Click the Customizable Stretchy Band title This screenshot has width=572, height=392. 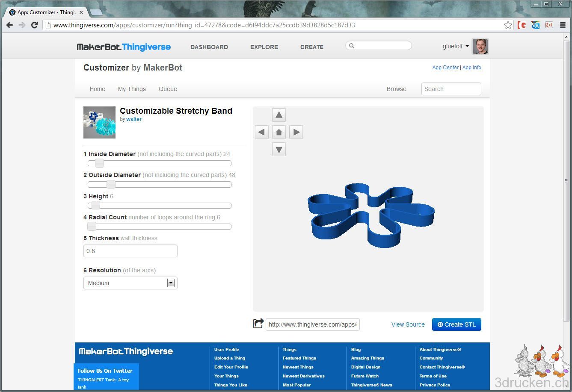click(x=176, y=111)
